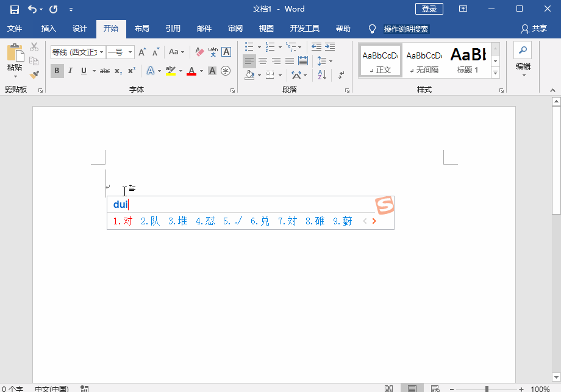
Task: Expand the font color dropdown arrow
Action: click(x=200, y=71)
